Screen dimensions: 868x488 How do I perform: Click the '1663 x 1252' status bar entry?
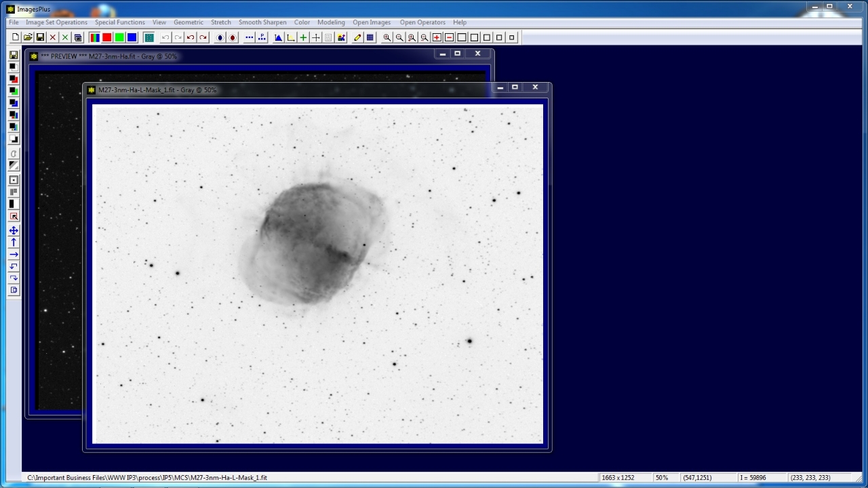click(625, 478)
